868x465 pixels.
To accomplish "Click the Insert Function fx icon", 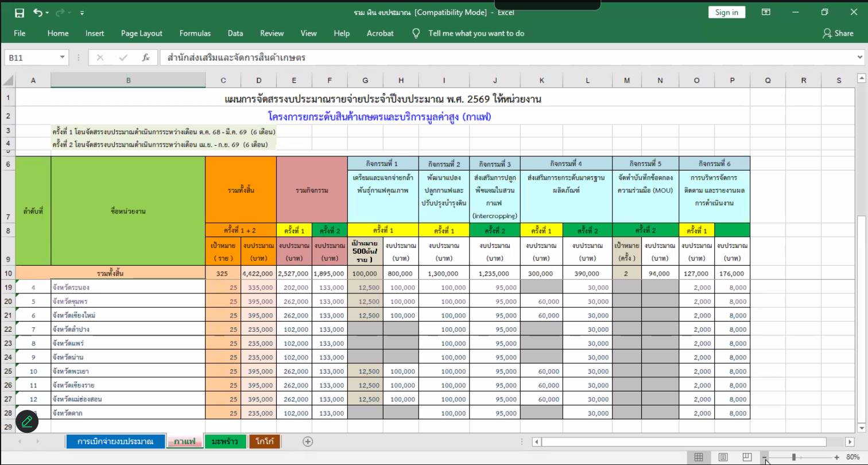I will (x=146, y=57).
